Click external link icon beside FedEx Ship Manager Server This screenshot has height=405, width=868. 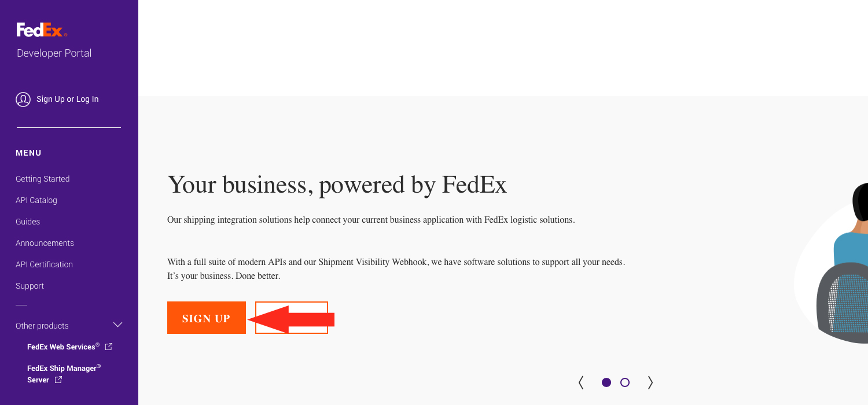tap(58, 380)
